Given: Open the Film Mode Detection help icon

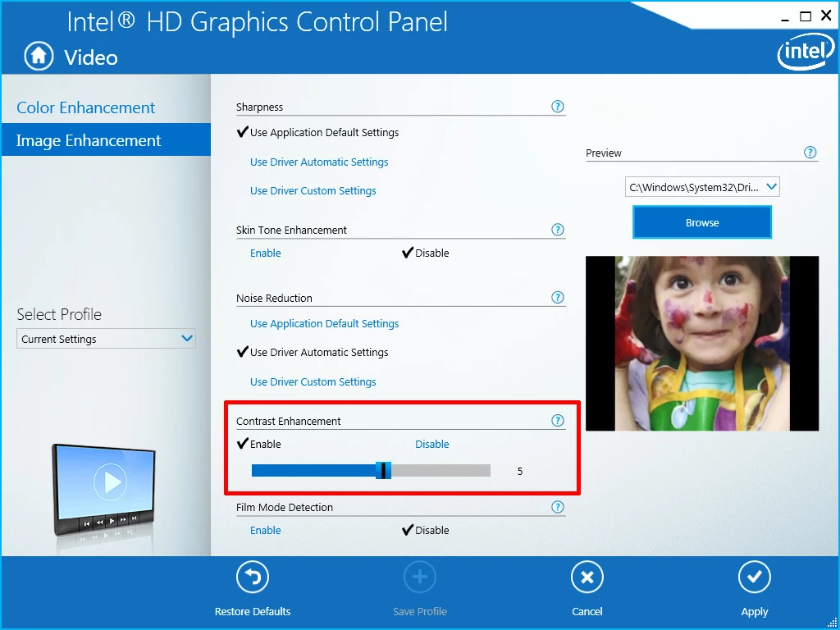Looking at the screenshot, I should click(x=558, y=506).
